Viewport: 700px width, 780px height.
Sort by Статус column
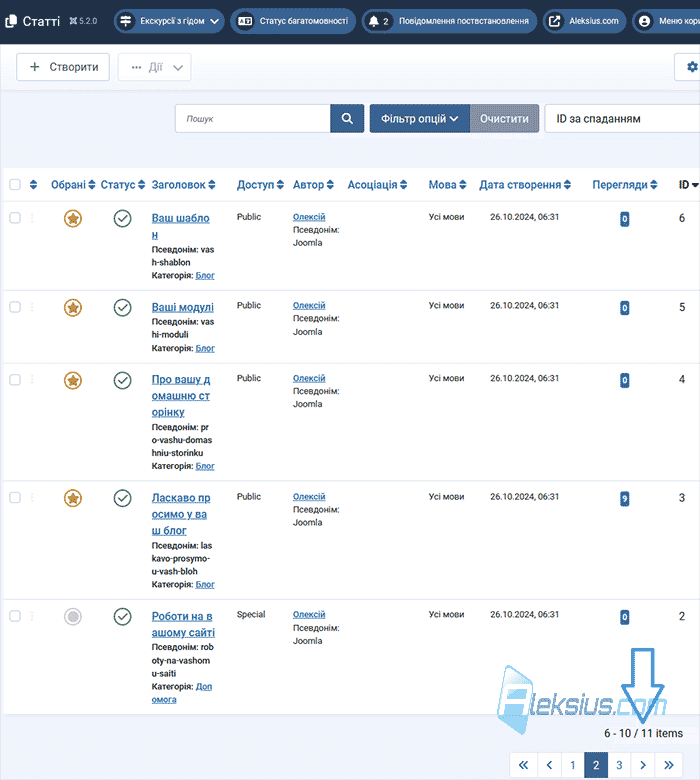tap(122, 185)
